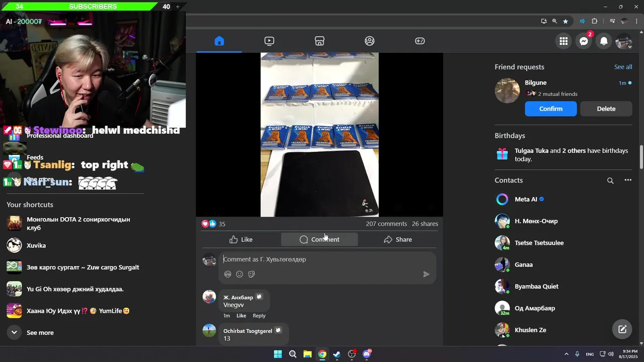Like the scratch card post

[241, 239]
